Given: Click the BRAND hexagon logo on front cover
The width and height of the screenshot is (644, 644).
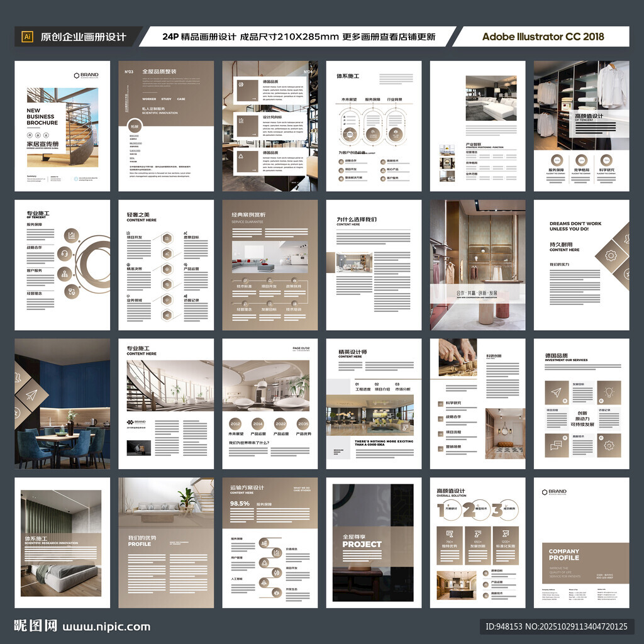Looking at the screenshot, I should (86, 75).
